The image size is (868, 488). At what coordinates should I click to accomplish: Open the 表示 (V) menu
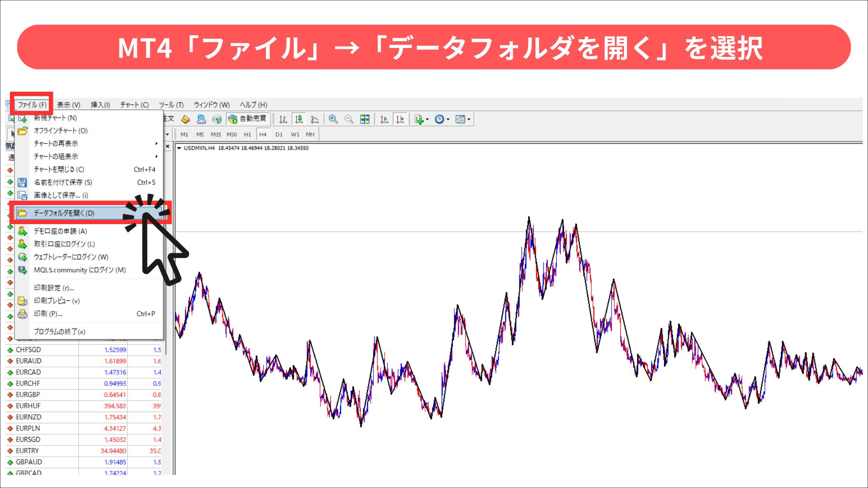pos(69,105)
